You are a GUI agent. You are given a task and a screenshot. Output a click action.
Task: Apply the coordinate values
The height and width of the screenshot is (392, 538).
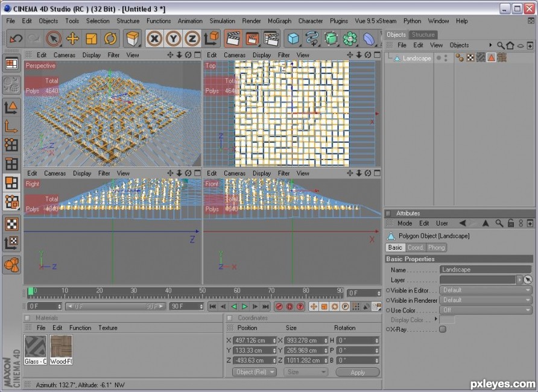coord(358,372)
